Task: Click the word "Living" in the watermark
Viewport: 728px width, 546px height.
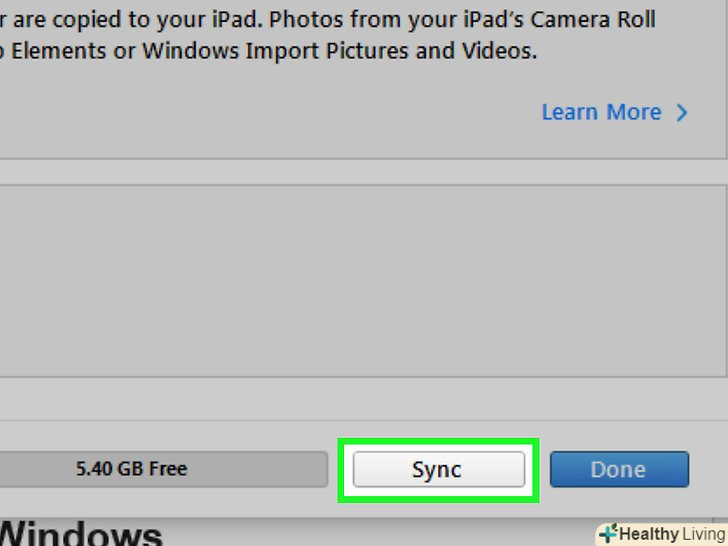Action: [x=703, y=534]
